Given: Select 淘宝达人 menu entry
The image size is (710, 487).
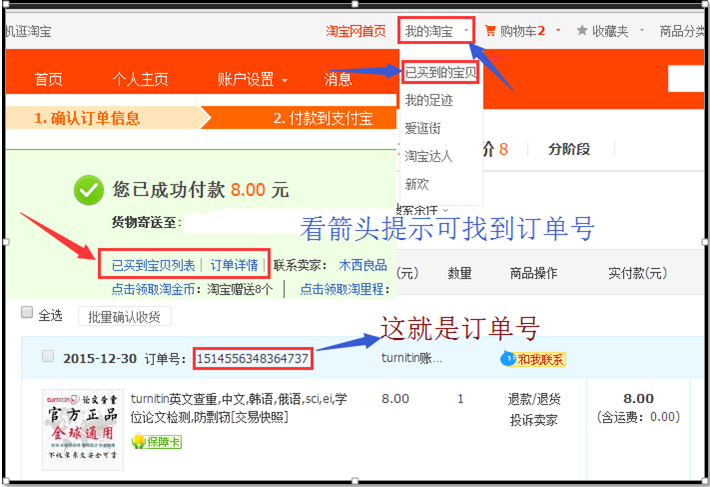Looking at the screenshot, I should [x=428, y=156].
